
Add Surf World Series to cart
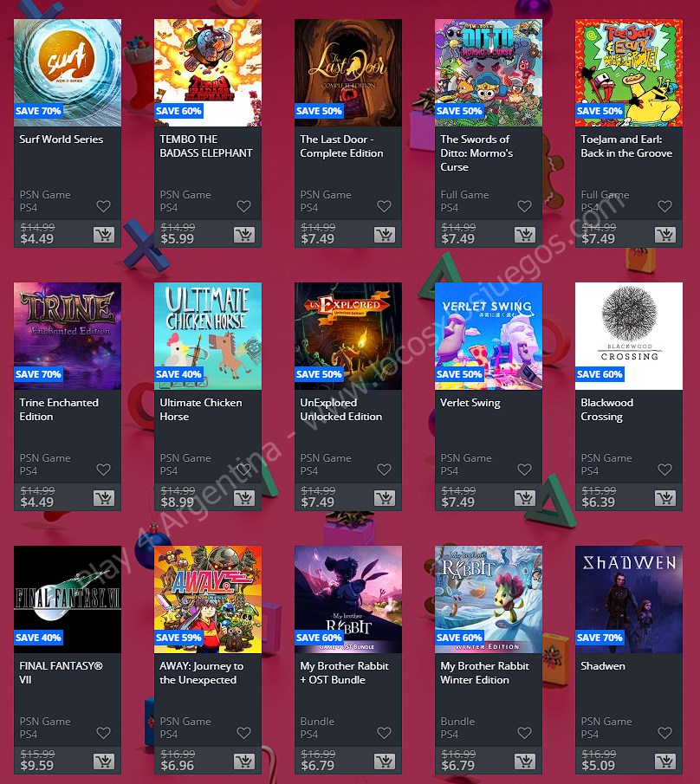[104, 235]
